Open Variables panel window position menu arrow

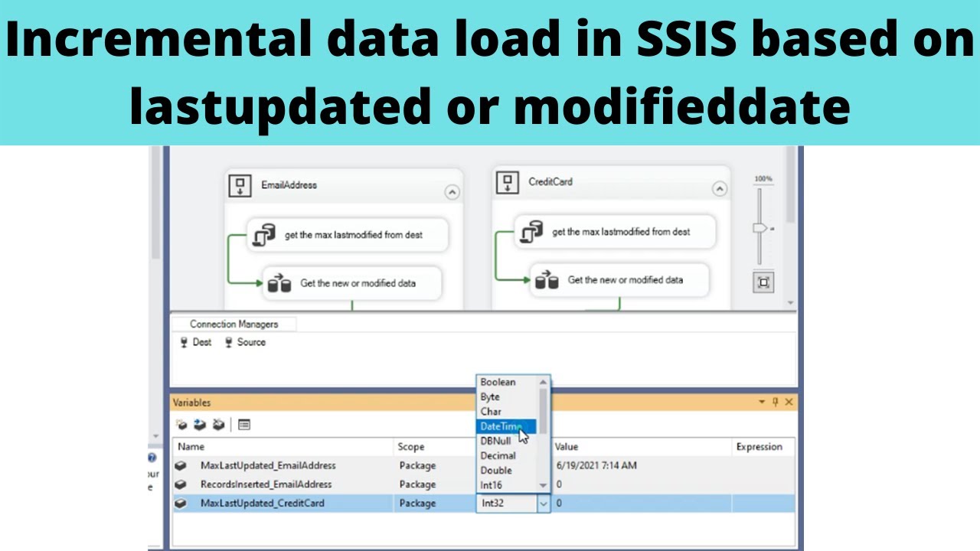(762, 402)
